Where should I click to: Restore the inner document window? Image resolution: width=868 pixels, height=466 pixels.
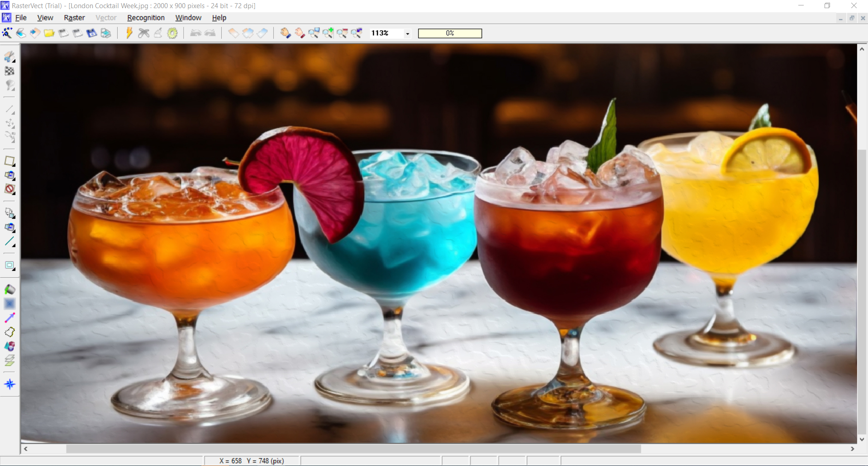click(x=852, y=18)
